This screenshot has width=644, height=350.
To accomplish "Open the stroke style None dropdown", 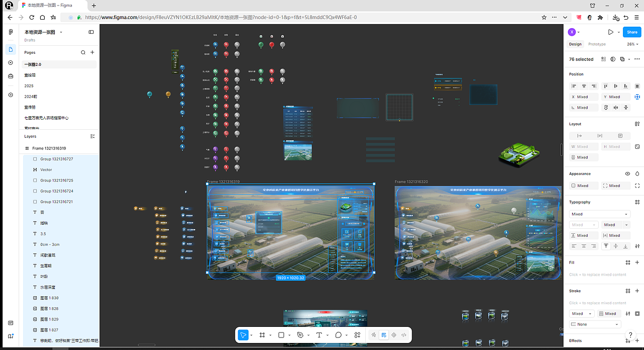I will click(595, 324).
